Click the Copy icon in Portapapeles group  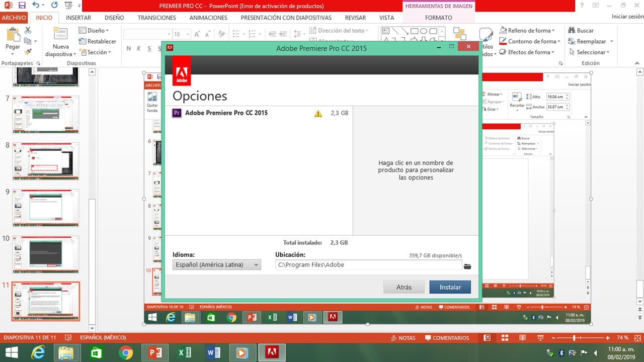[x=28, y=41]
